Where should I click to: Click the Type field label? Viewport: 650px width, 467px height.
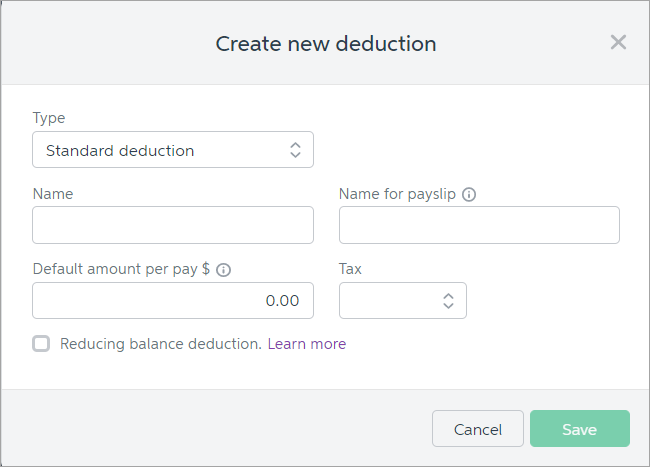49,118
